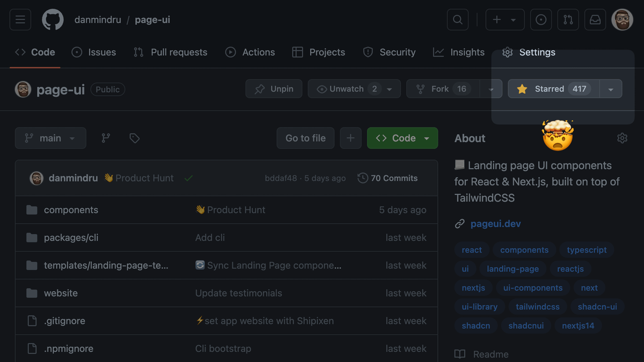
Task: Unpin the page-ui repository
Action: 274,89
